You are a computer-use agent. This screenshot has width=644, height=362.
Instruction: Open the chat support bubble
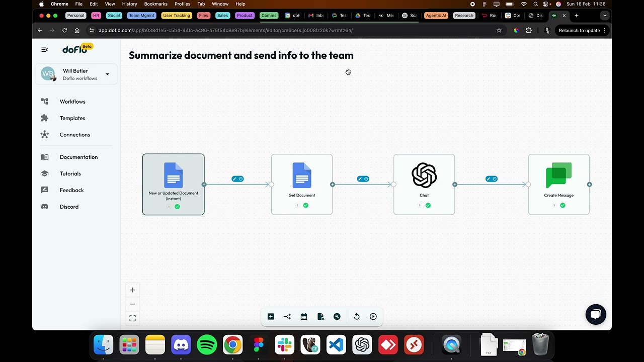point(596,315)
